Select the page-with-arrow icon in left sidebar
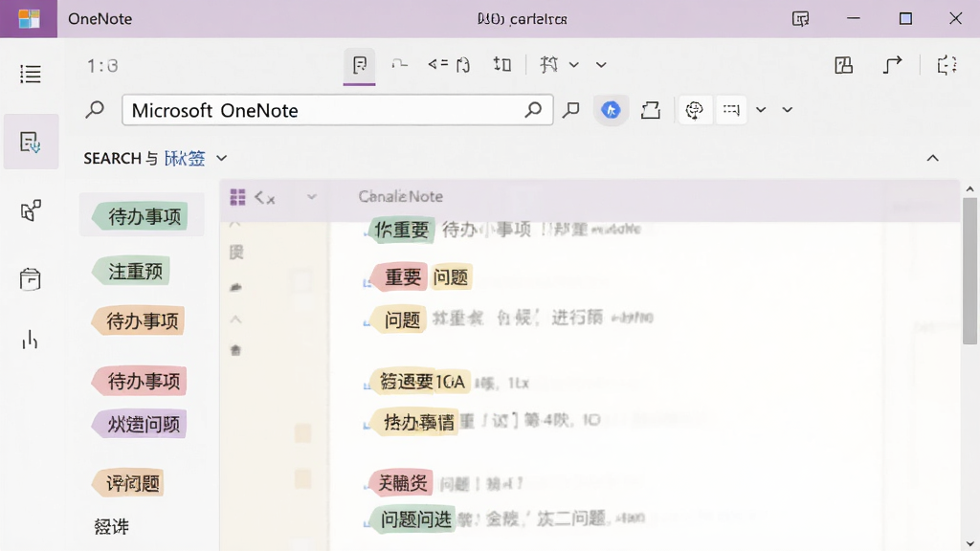Viewport: 980px width, 551px height. [30, 142]
